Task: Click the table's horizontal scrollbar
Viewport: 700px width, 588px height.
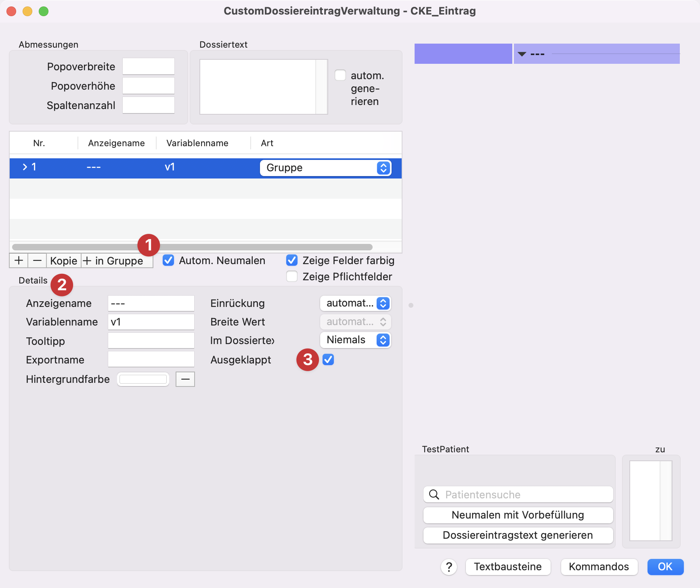Action: click(x=192, y=247)
